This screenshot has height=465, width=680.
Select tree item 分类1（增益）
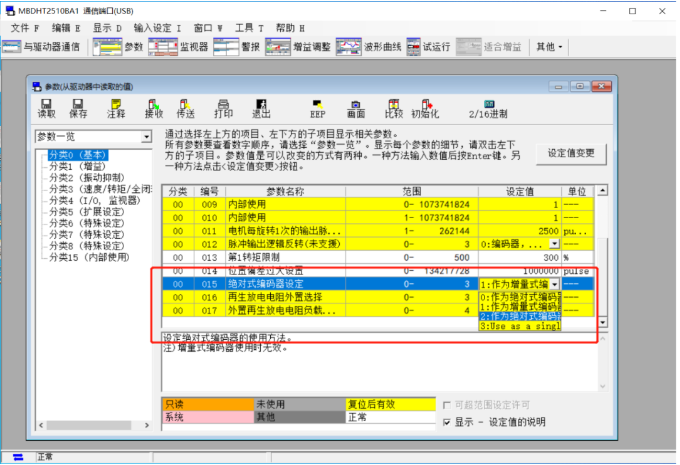77,167
